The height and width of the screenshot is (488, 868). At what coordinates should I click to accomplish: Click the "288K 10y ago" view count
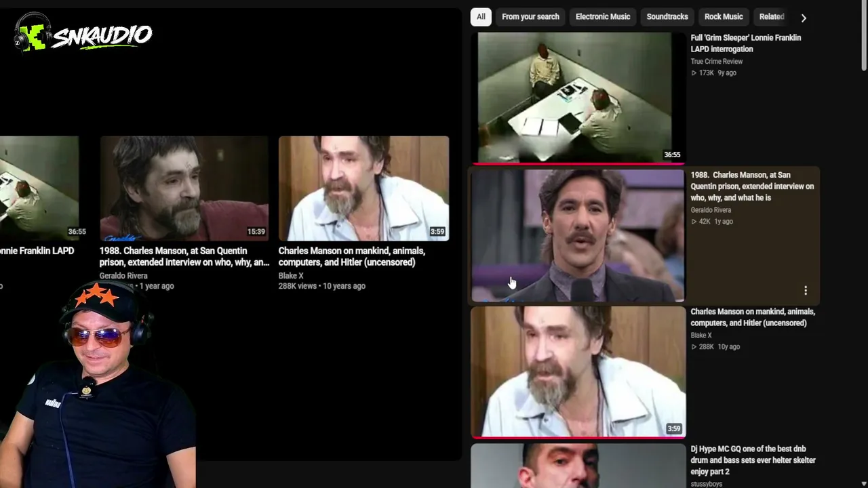click(x=715, y=347)
